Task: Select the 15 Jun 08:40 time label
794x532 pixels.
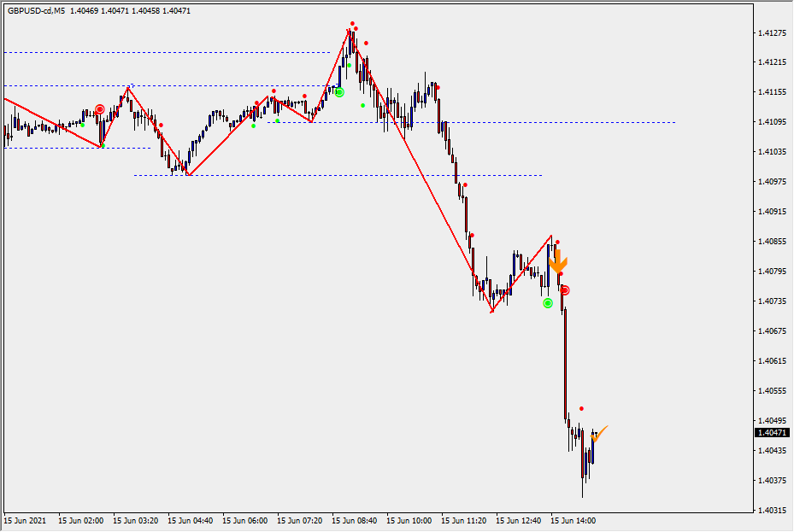Action: pyautogui.click(x=355, y=520)
